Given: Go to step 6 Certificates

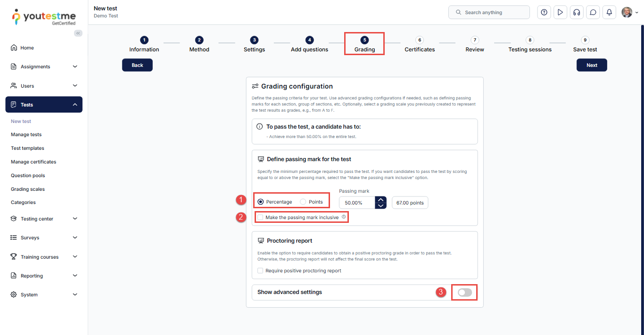Looking at the screenshot, I should pos(420,44).
